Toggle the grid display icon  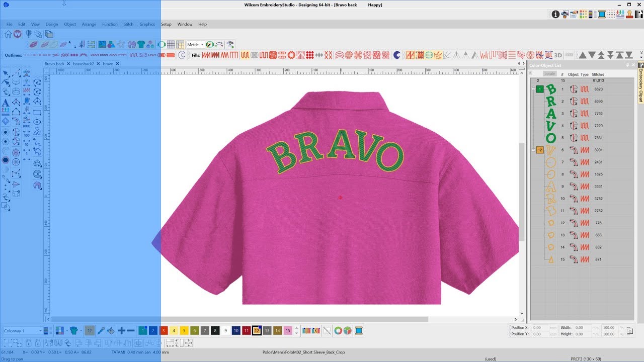point(171,45)
